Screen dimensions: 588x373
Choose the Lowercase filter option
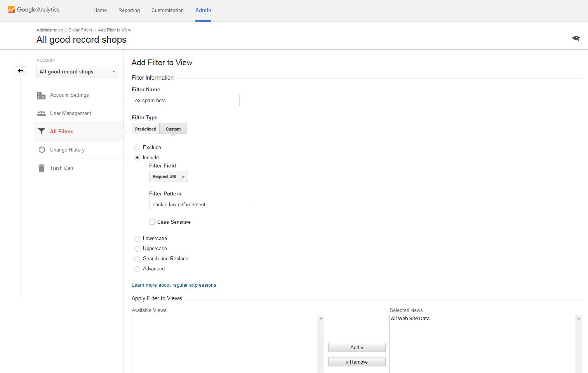click(x=137, y=239)
